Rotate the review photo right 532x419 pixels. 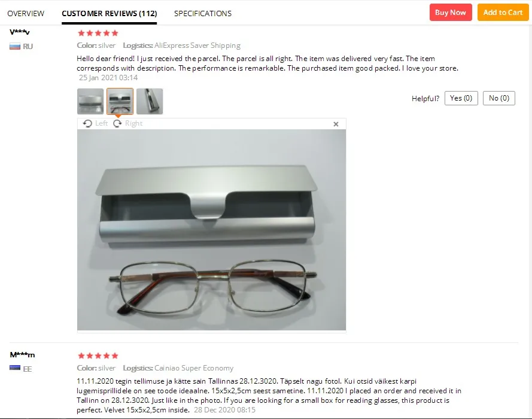pyautogui.click(x=128, y=123)
